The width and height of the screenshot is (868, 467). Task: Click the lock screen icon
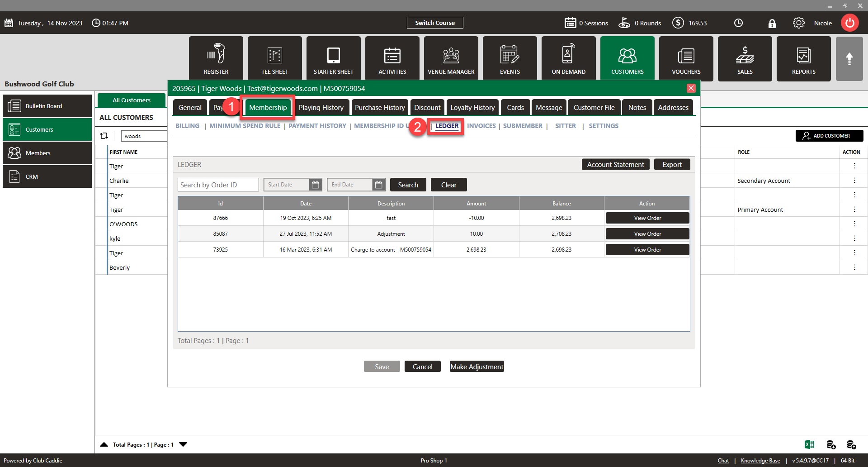pos(772,24)
